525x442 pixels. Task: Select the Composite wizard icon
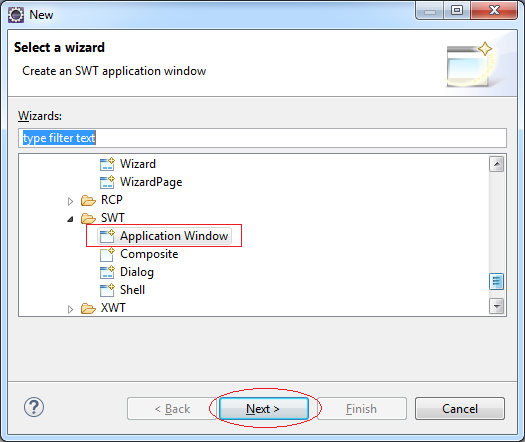[107, 254]
